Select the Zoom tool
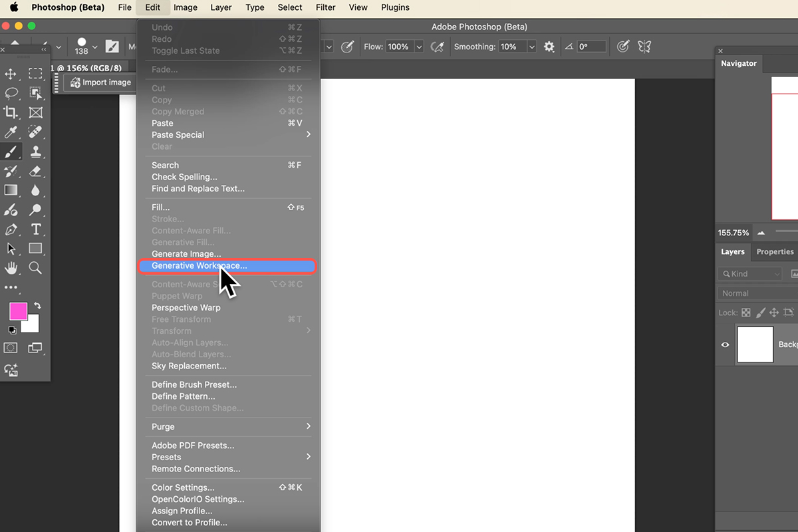Viewport: 798px width, 532px height. click(x=36, y=268)
